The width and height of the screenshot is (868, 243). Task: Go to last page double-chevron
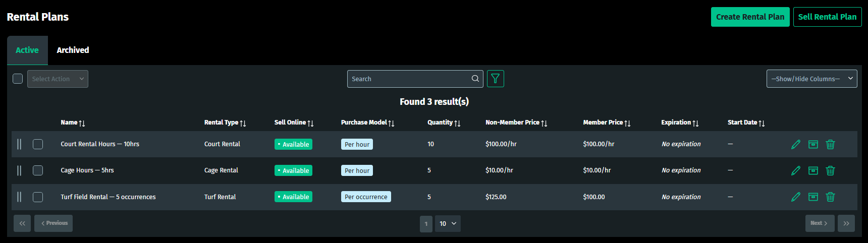click(846, 223)
